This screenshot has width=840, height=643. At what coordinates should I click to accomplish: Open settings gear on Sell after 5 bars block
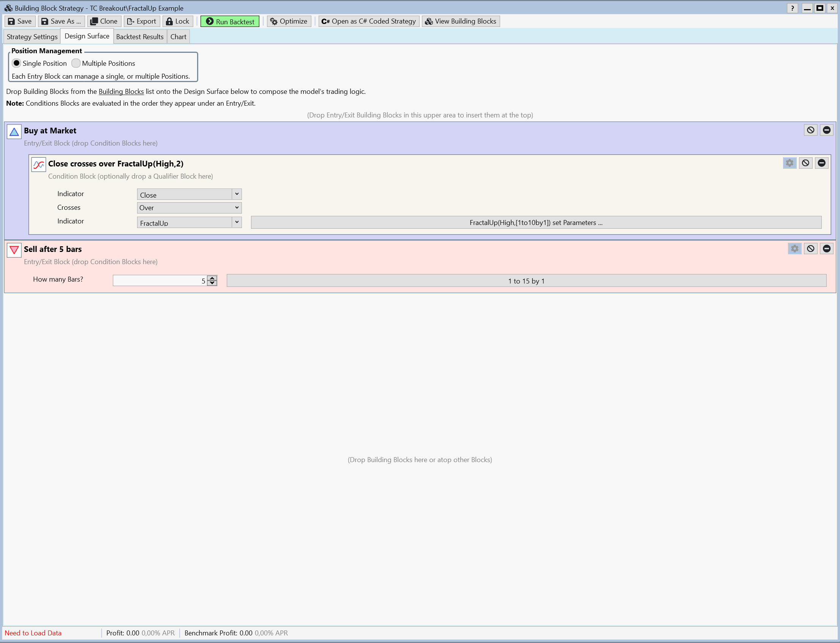[x=794, y=249]
